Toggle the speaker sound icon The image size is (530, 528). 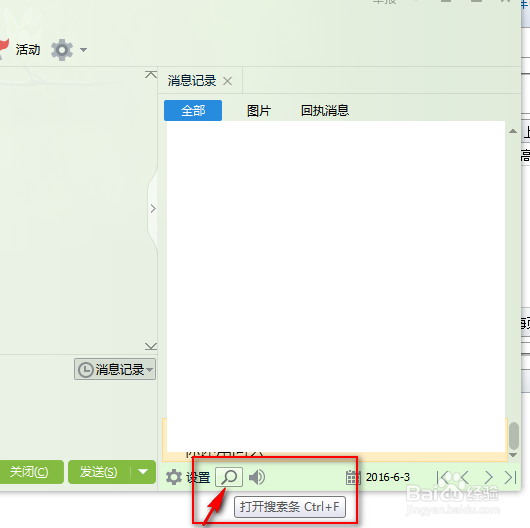257,477
